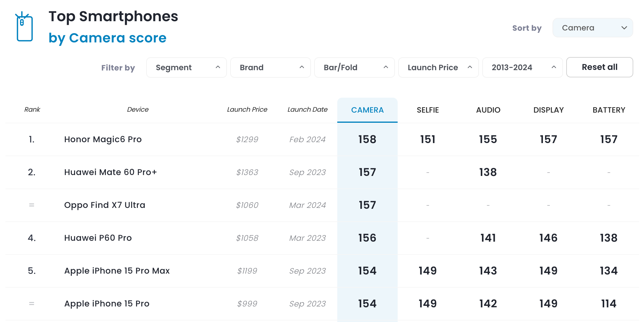Click the $1199 launch price cell
The width and height of the screenshot is (644, 322).
tap(247, 271)
